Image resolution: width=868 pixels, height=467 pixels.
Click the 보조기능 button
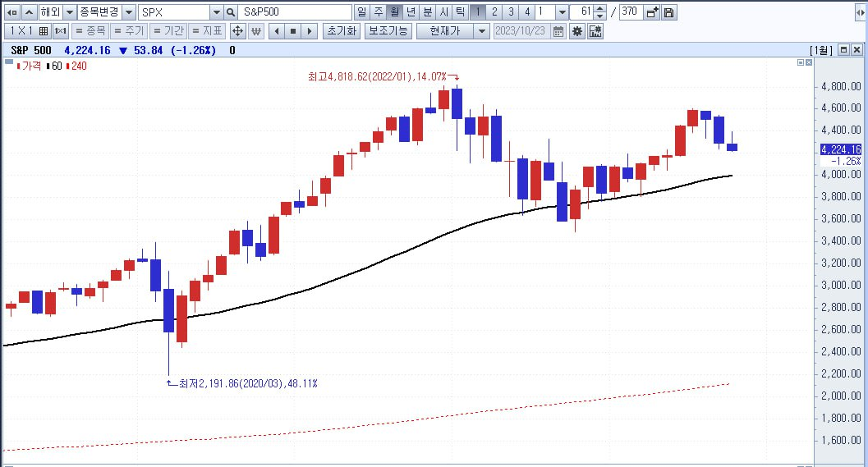pos(388,31)
